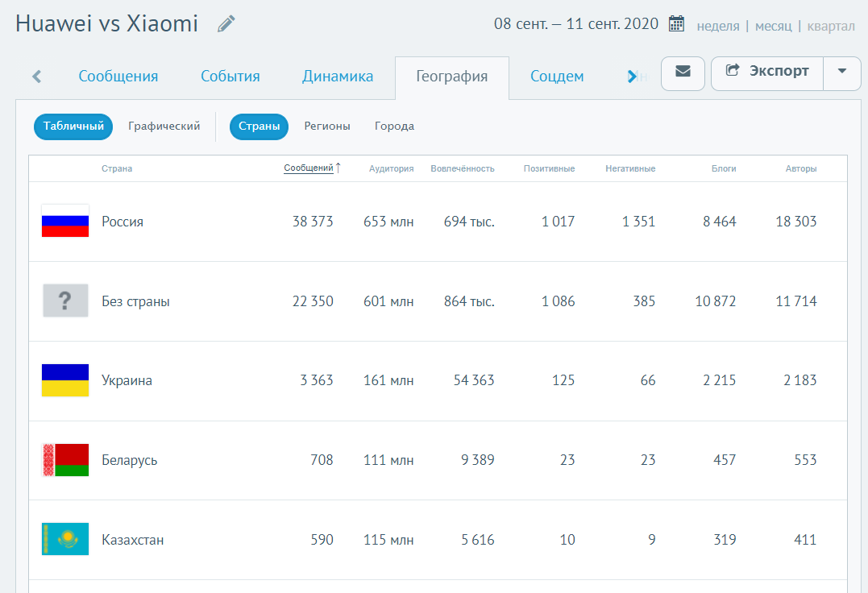This screenshot has height=593, width=868.
Task: Select the Табличный view toggle
Action: (x=73, y=126)
